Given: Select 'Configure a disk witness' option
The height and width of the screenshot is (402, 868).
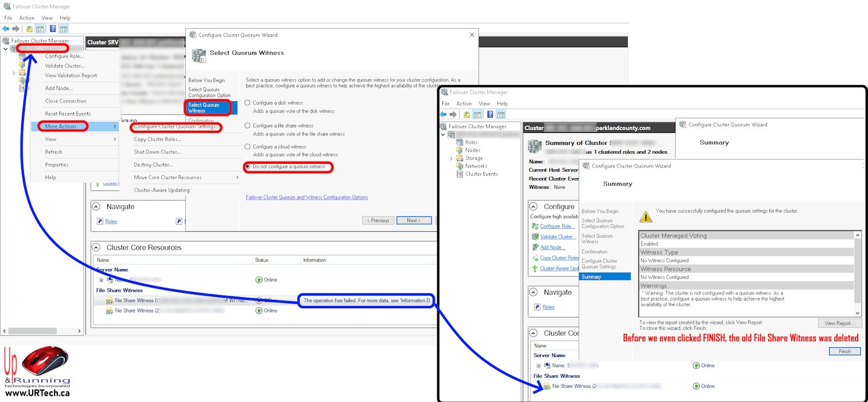Looking at the screenshot, I should click(x=247, y=103).
